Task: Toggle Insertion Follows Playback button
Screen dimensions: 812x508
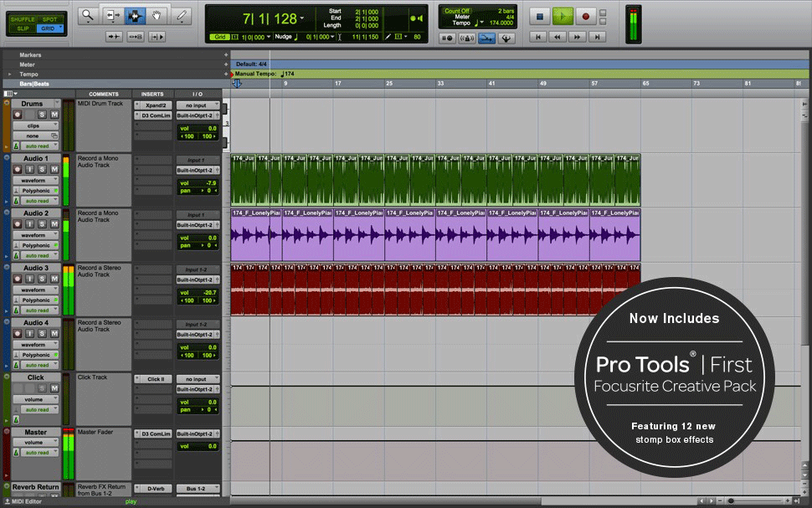Action: (x=157, y=37)
